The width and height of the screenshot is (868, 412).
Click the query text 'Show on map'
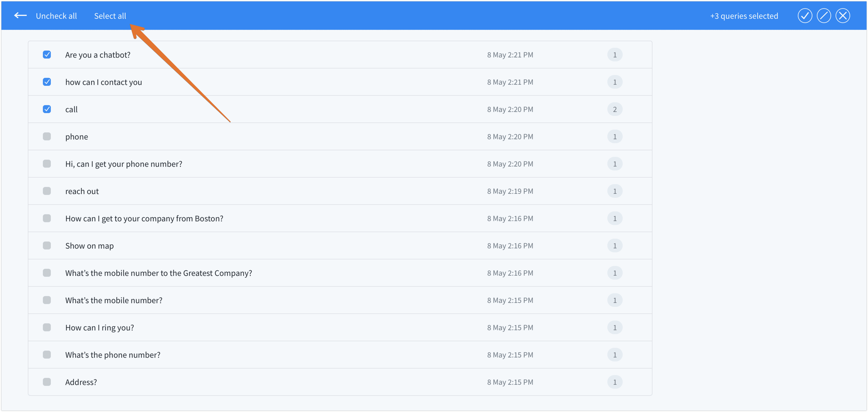tap(89, 246)
